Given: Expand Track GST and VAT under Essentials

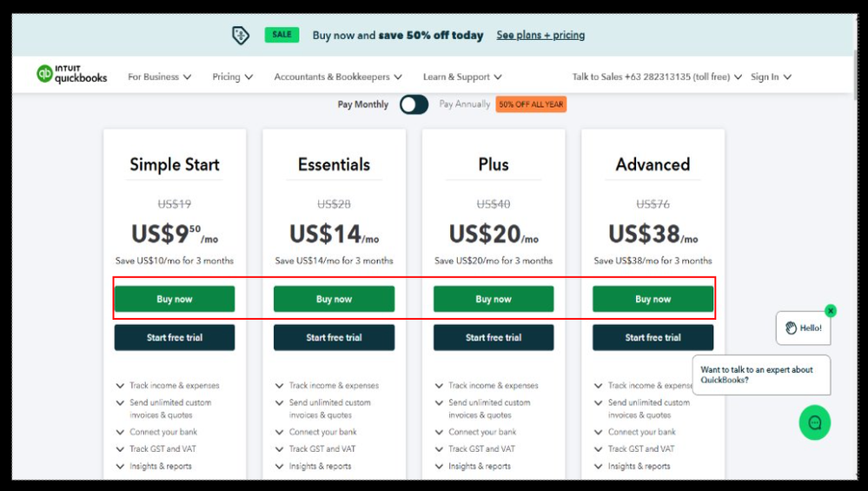Looking at the screenshot, I should point(315,449).
